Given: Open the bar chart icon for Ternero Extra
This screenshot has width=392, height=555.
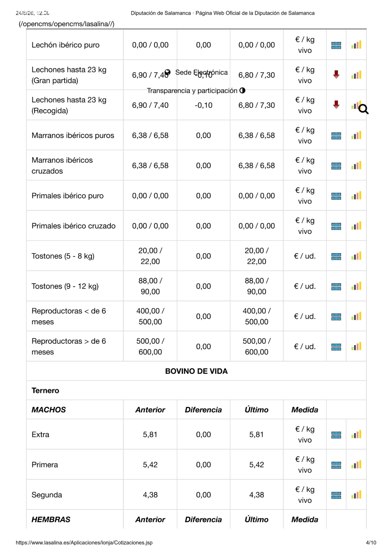Looking at the screenshot, I should coord(356,434).
